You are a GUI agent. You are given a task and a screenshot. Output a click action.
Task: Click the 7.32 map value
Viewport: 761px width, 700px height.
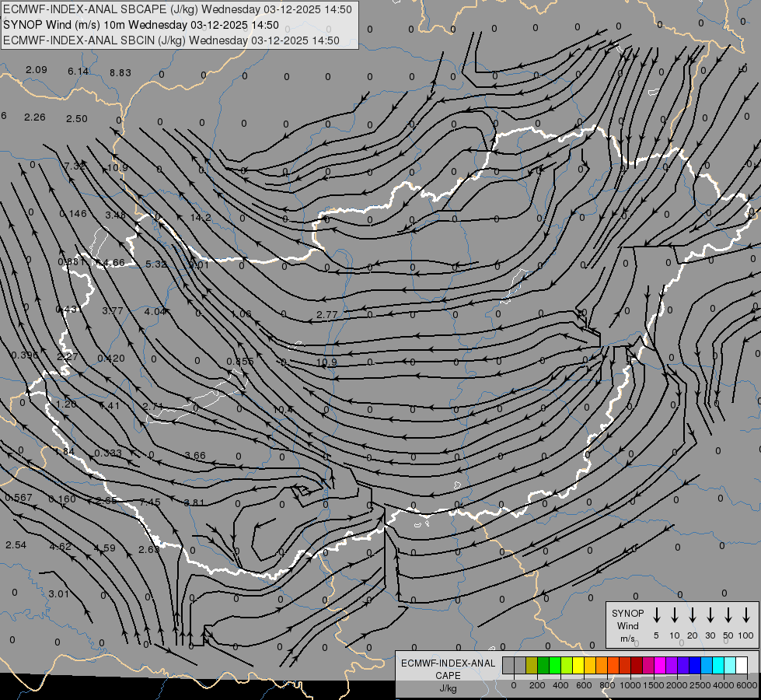click(x=75, y=166)
